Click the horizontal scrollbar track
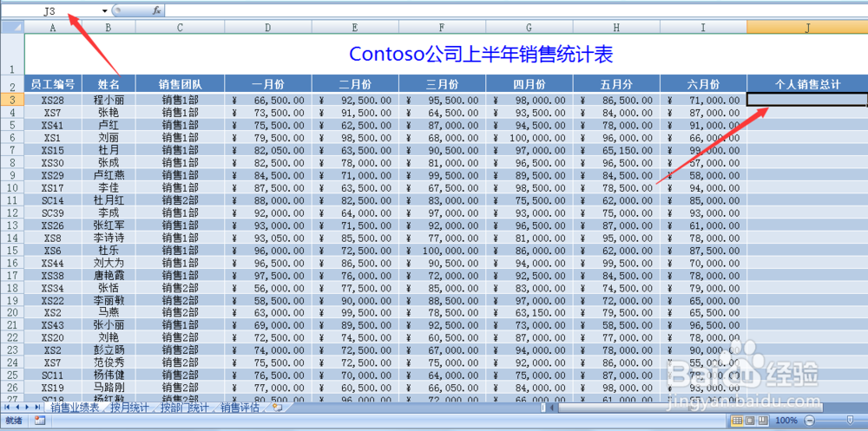This screenshot has height=431, width=868. [x=714, y=408]
